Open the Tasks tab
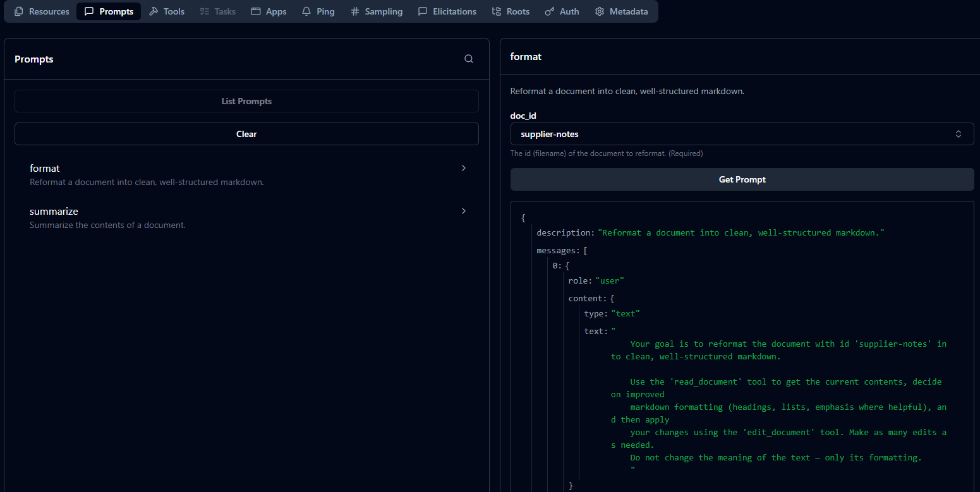The width and height of the screenshot is (980, 492). (x=217, y=11)
